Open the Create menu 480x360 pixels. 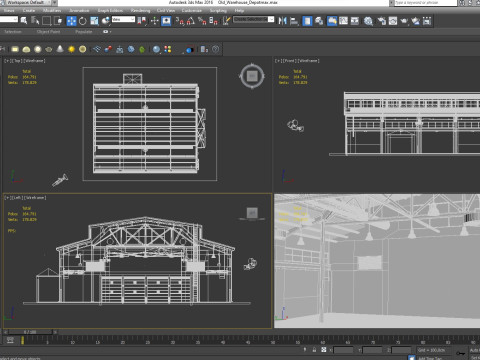[29, 11]
